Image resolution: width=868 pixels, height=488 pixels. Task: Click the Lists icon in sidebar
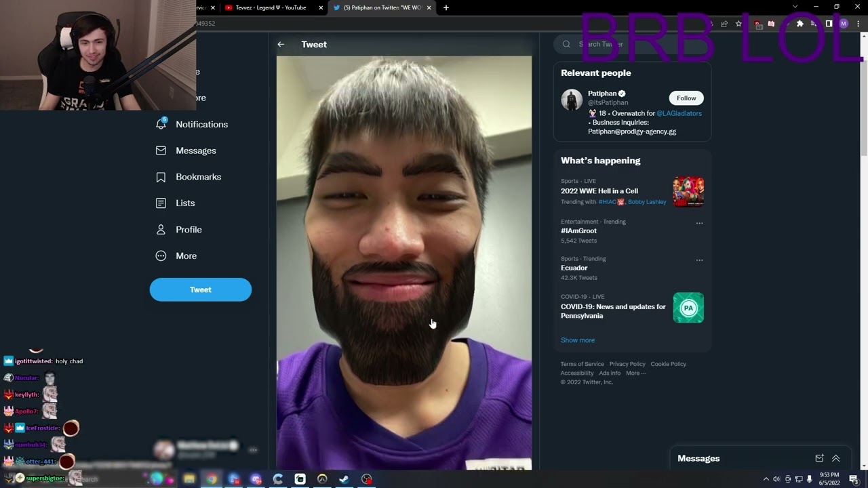pyautogui.click(x=161, y=203)
